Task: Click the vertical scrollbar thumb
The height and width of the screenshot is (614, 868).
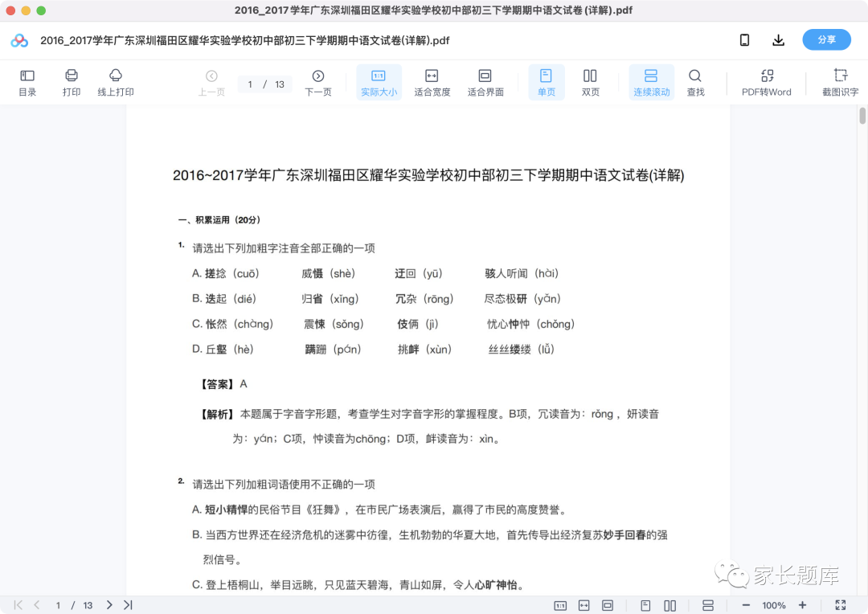Action: click(x=862, y=117)
